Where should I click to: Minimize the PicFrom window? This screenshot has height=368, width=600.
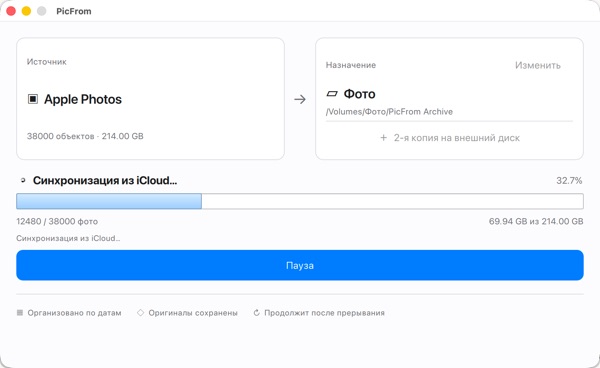click(x=26, y=11)
